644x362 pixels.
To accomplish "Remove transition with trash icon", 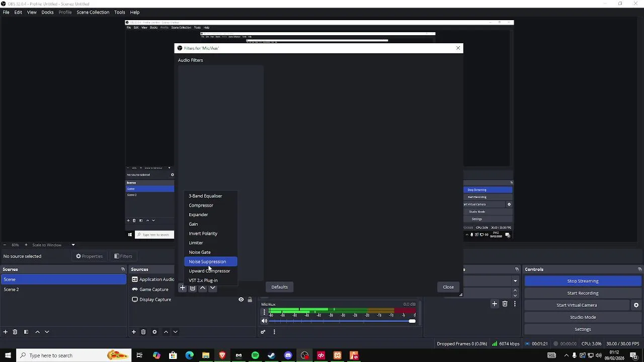I will click(x=505, y=304).
